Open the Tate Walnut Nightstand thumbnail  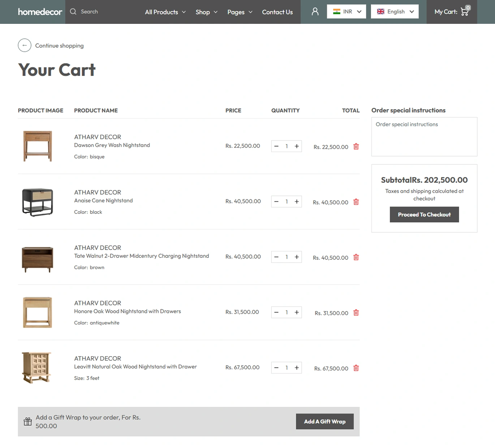click(x=38, y=259)
